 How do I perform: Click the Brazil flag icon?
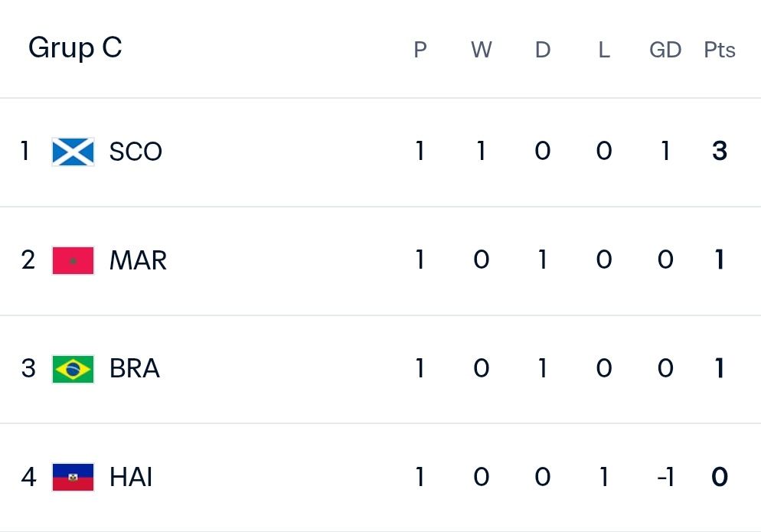(x=73, y=370)
